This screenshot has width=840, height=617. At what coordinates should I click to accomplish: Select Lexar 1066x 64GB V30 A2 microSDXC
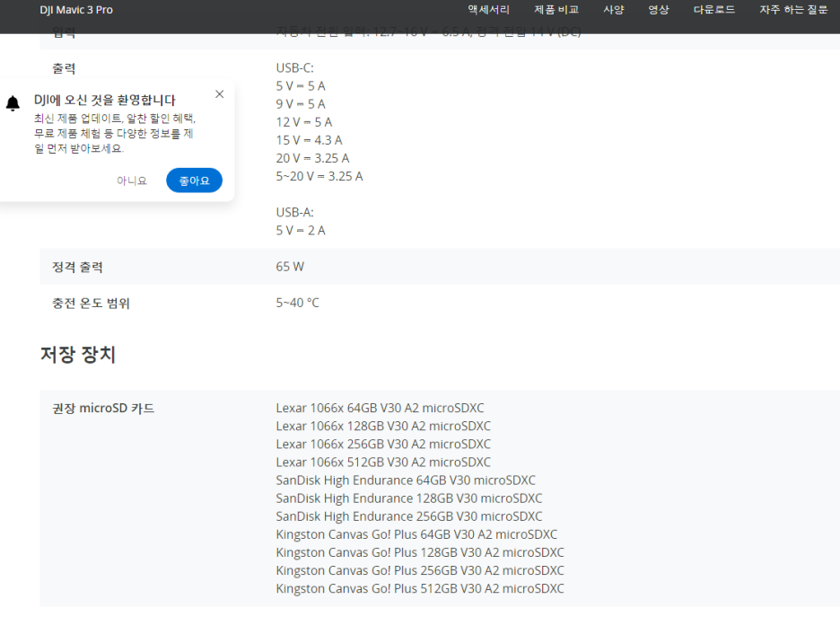(380, 408)
